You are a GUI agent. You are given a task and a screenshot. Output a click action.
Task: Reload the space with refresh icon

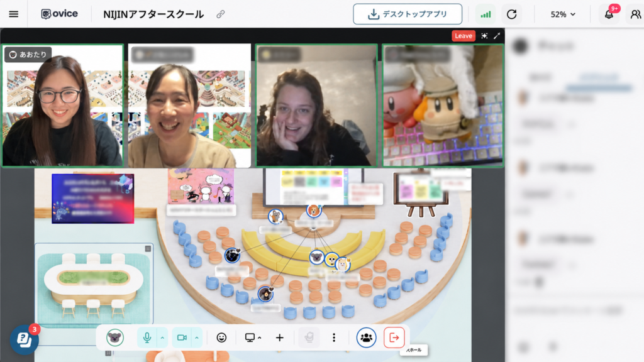pyautogui.click(x=512, y=14)
